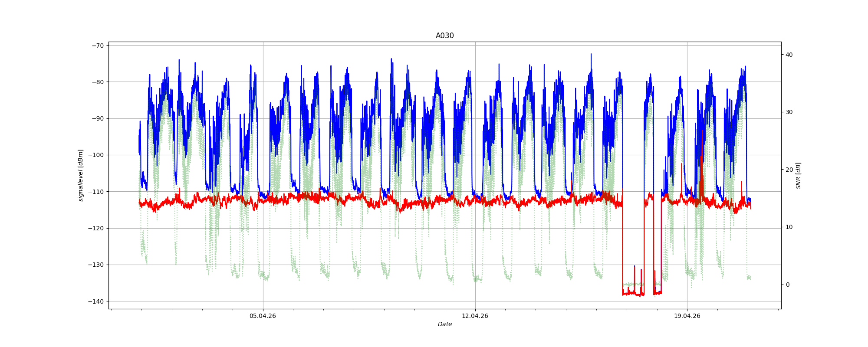The width and height of the screenshot is (868, 347).
Task: Click the signallevel [dBm] axis label
Action: (81, 175)
